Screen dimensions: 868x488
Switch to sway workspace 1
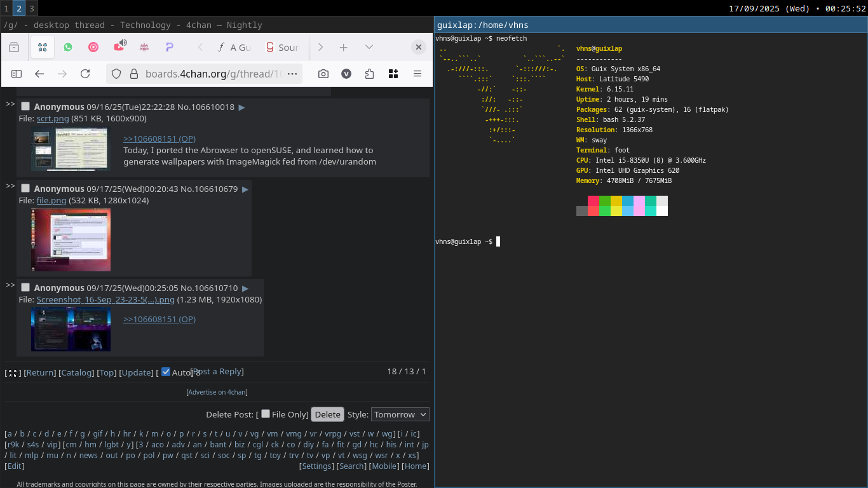[6, 8]
